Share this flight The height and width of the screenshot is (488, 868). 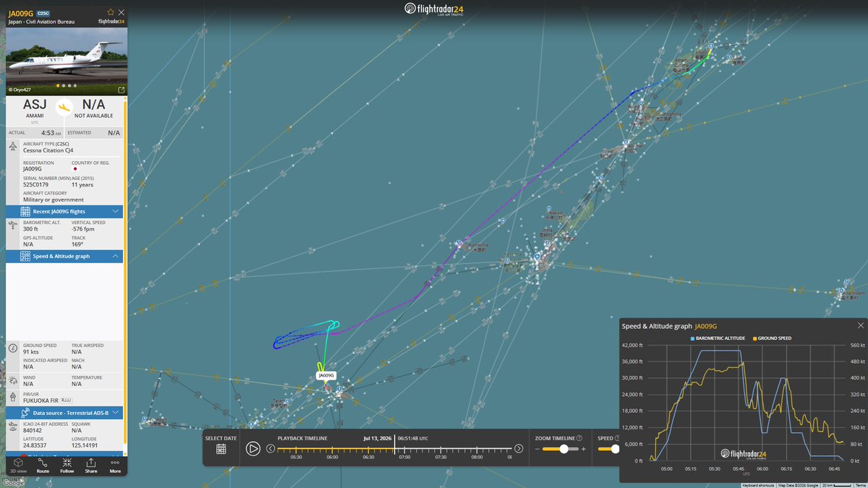tap(91, 465)
